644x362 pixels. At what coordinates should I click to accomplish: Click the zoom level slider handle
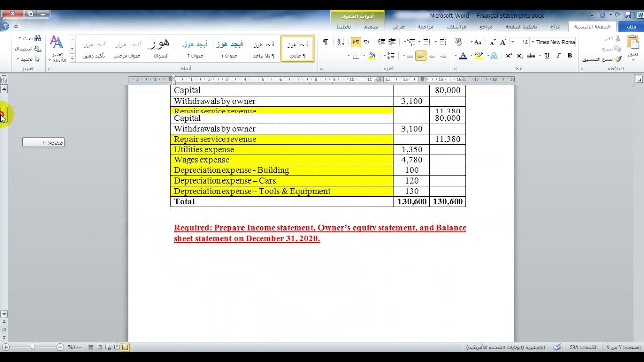click(33, 347)
